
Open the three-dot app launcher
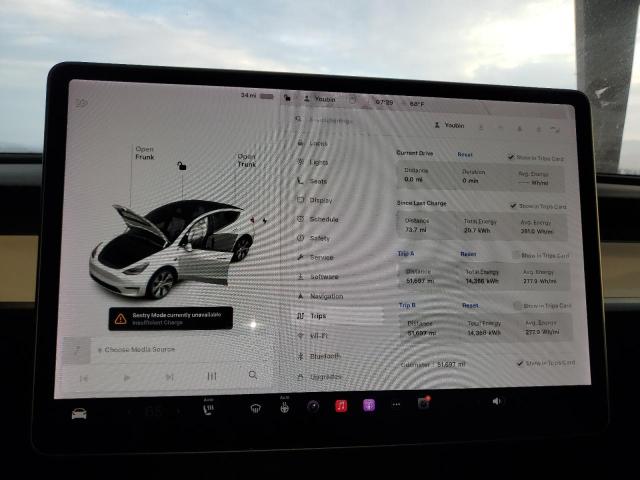click(x=396, y=404)
